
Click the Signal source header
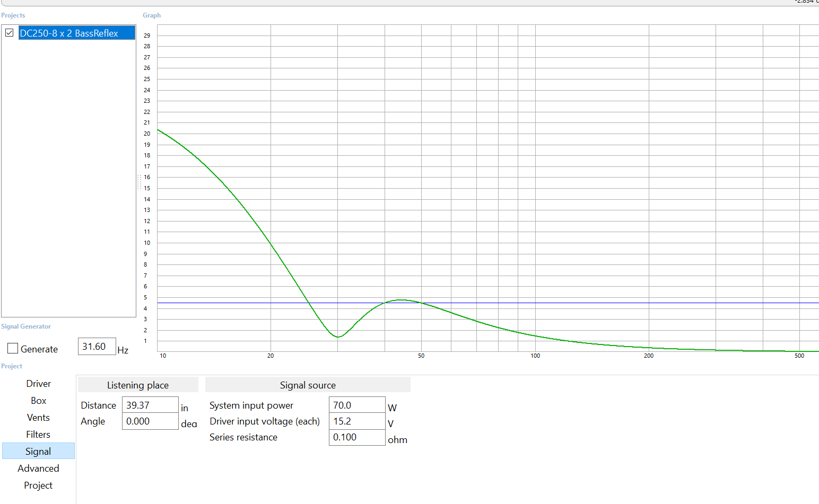click(308, 385)
